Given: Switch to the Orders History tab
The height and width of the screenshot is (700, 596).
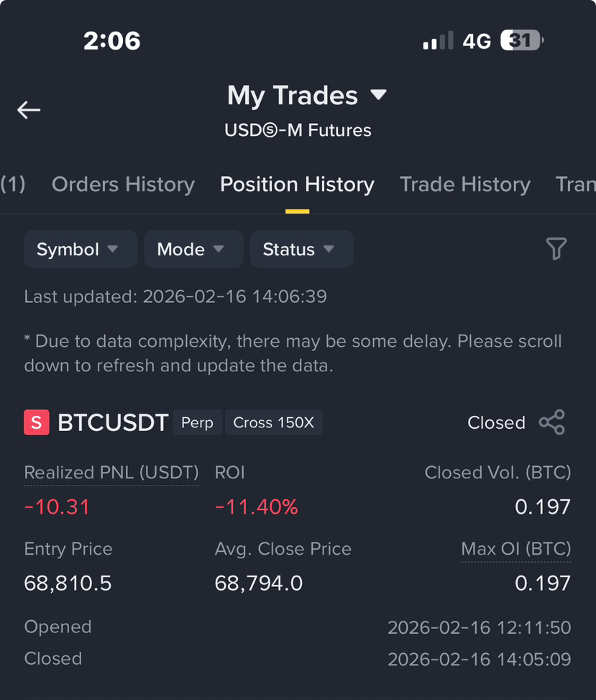Looking at the screenshot, I should 123,184.
